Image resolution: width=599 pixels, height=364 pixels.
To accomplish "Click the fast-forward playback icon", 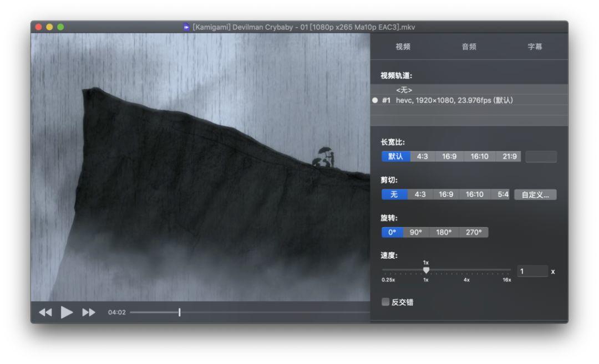I will (x=89, y=312).
